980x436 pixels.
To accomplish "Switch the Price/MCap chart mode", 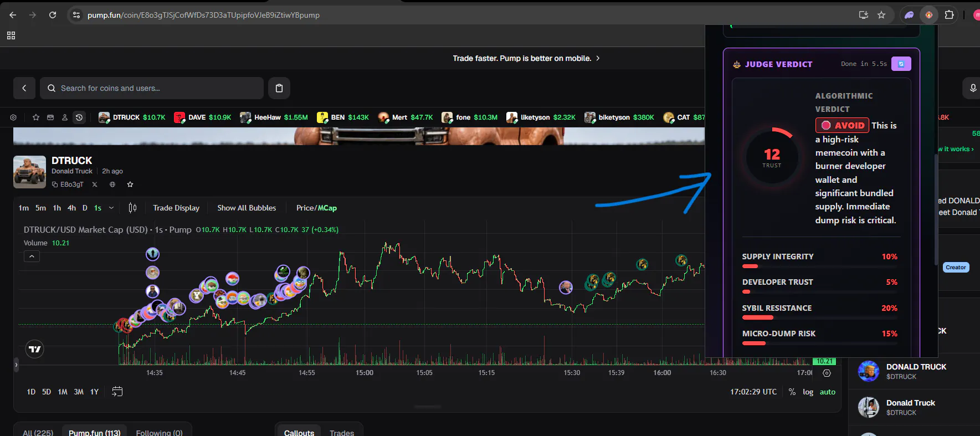I will coord(316,208).
